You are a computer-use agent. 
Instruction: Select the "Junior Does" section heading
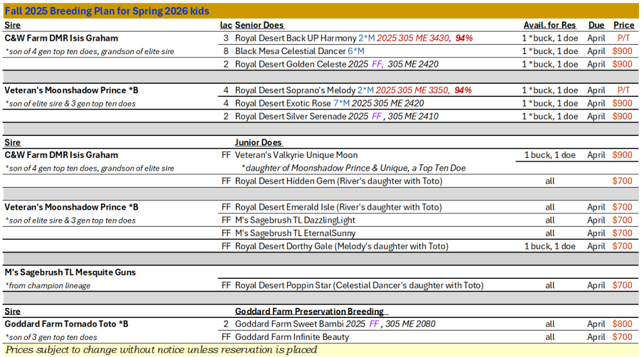coord(258,142)
